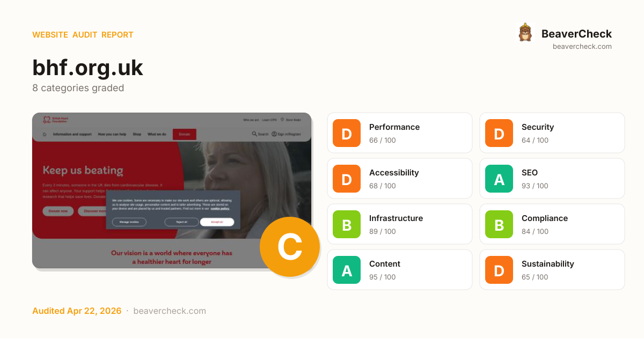Open the bhf.org.uk website screenshot thumbnail
Screen dimensions: 644x338
click(x=172, y=190)
